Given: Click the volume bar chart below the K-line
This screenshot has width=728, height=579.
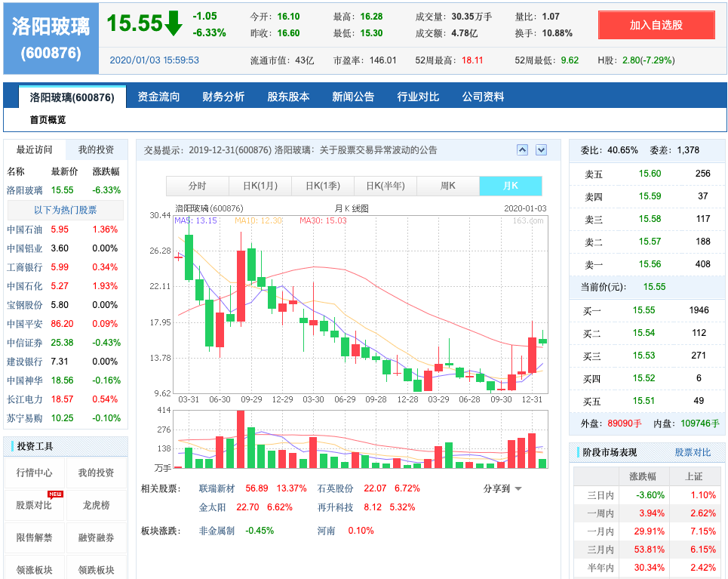Looking at the screenshot, I should coord(361,439).
